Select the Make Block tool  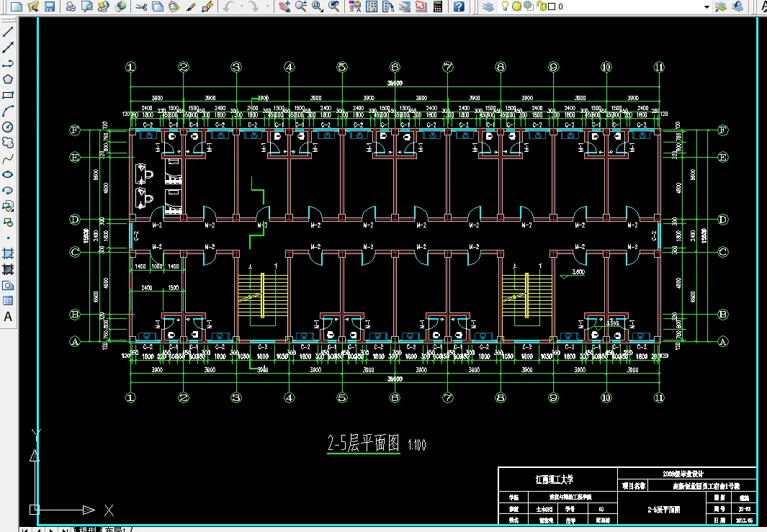point(8,222)
